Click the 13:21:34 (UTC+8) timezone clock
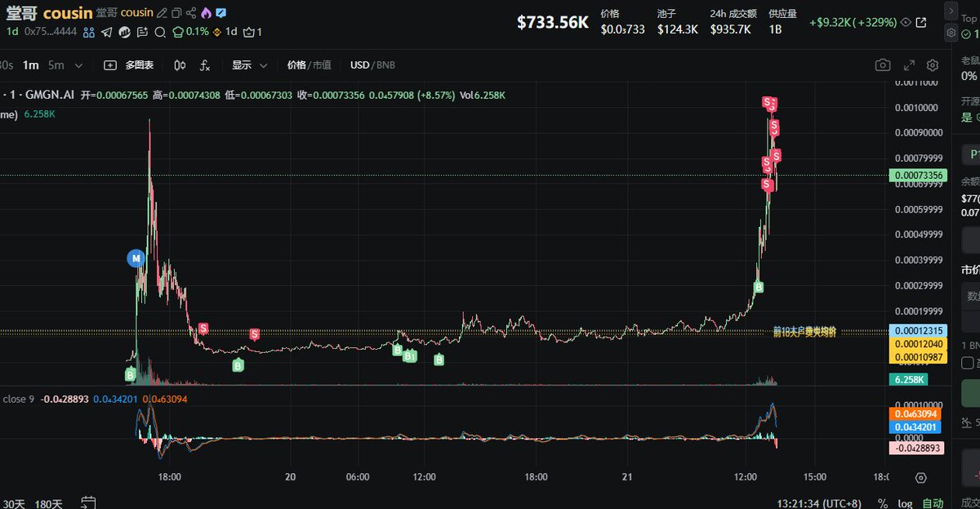This screenshot has height=509, width=980. 819,503
